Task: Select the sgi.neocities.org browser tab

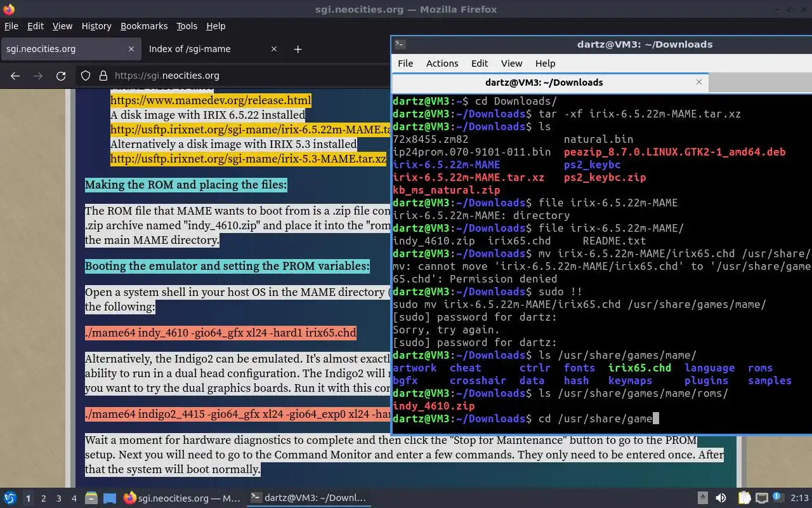Action: 70,49
